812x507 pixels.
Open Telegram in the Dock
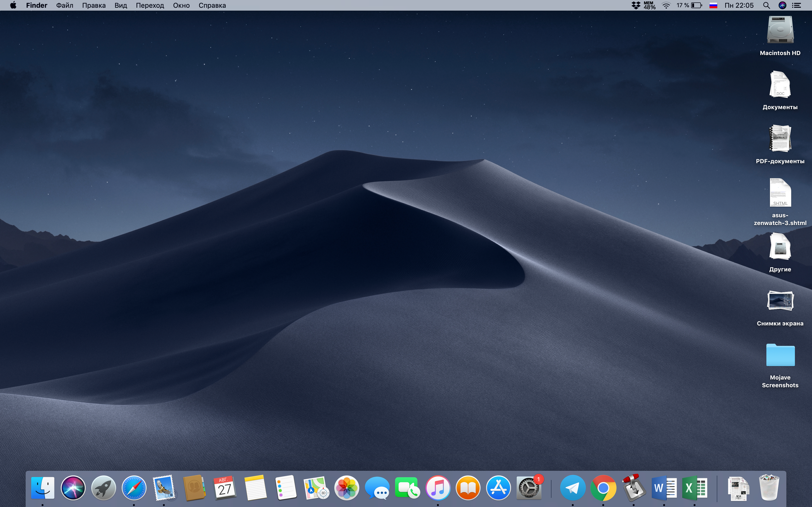(573, 488)
